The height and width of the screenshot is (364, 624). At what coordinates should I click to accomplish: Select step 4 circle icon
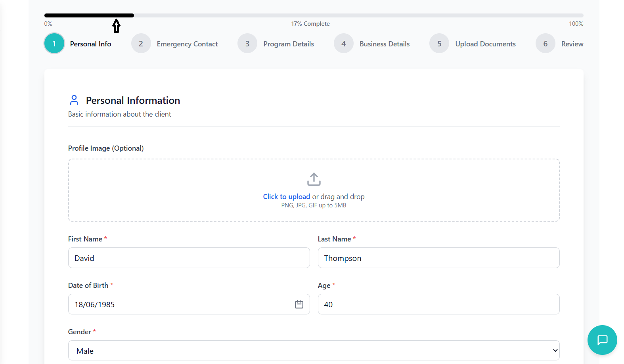pyautogui.click(x=344, y=43)
